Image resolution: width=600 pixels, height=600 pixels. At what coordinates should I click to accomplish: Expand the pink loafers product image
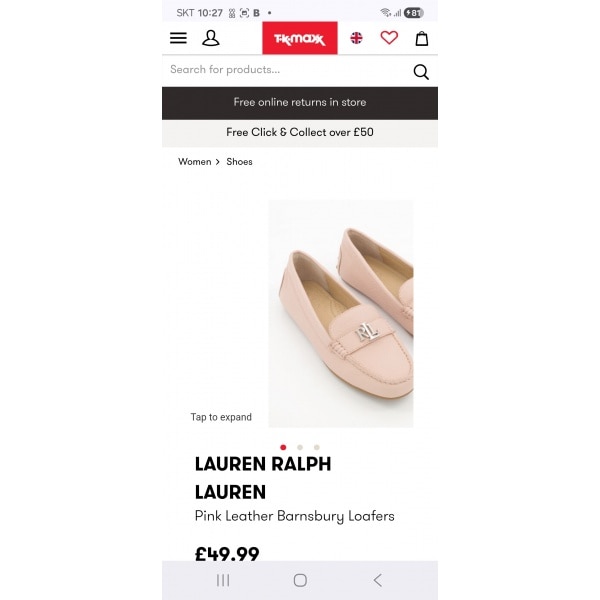pos(340,313)
